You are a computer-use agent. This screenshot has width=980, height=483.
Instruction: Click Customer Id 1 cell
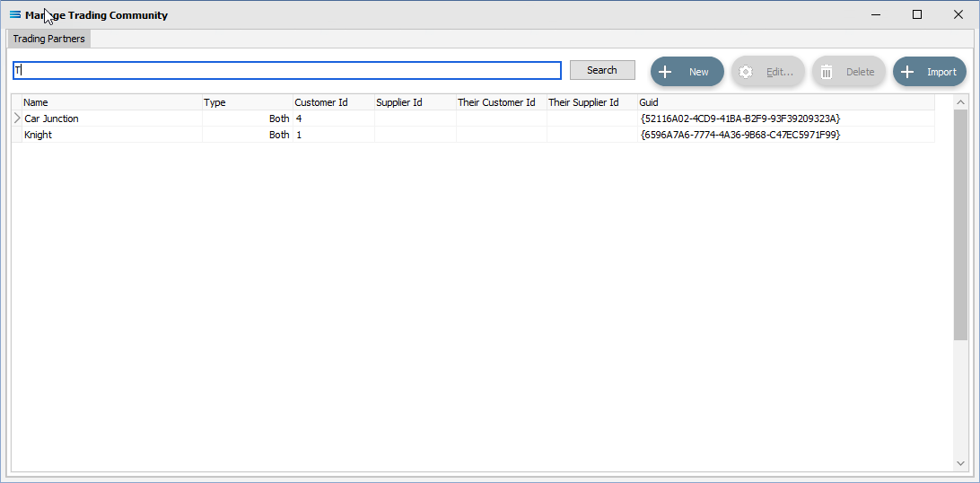coord(334,135)
